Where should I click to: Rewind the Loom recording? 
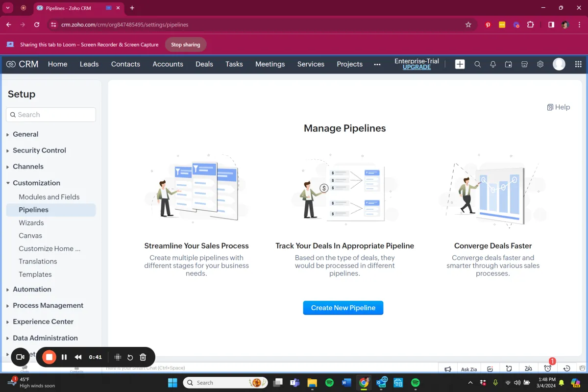click(x=78, y=357)
